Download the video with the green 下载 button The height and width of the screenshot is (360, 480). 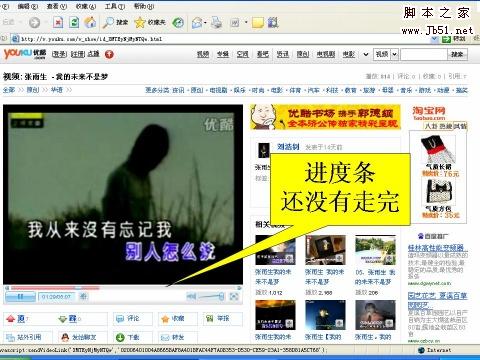(133, 337)
